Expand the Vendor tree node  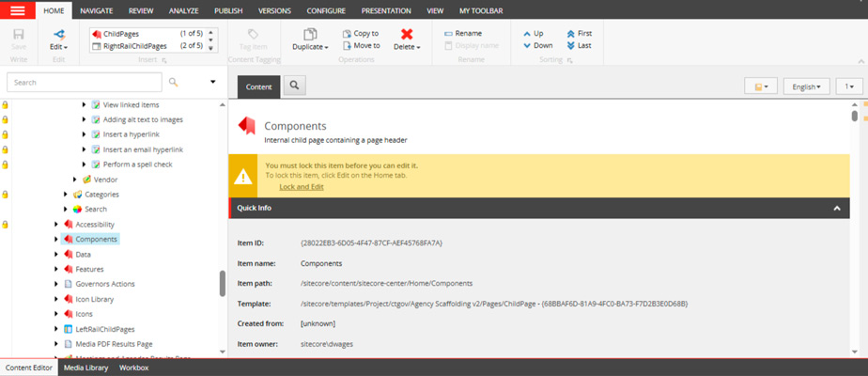click(75, 180)
